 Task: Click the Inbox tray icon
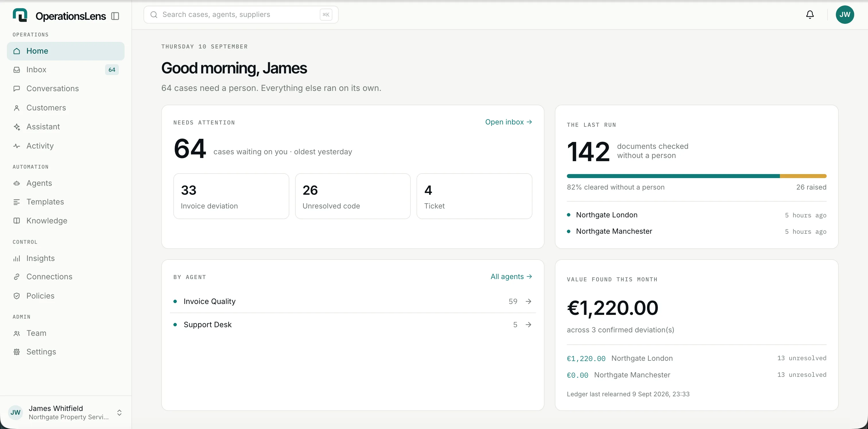[x=17, y=70]
